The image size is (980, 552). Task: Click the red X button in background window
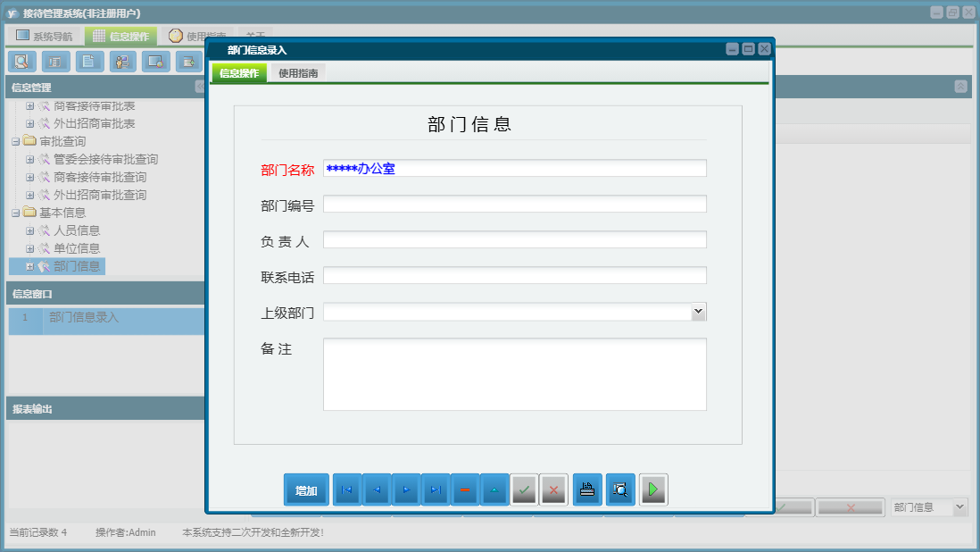point(850,507)
